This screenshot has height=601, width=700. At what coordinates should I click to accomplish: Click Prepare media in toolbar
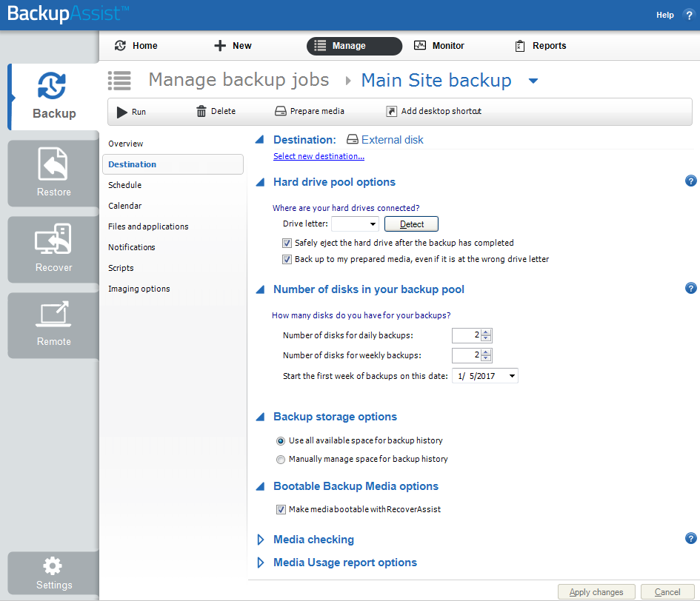310,111
